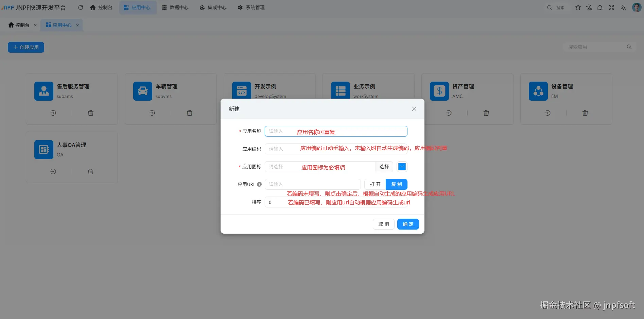
Task: Open the 车辆管理 app icon
Action: click(x=143, y=91)
